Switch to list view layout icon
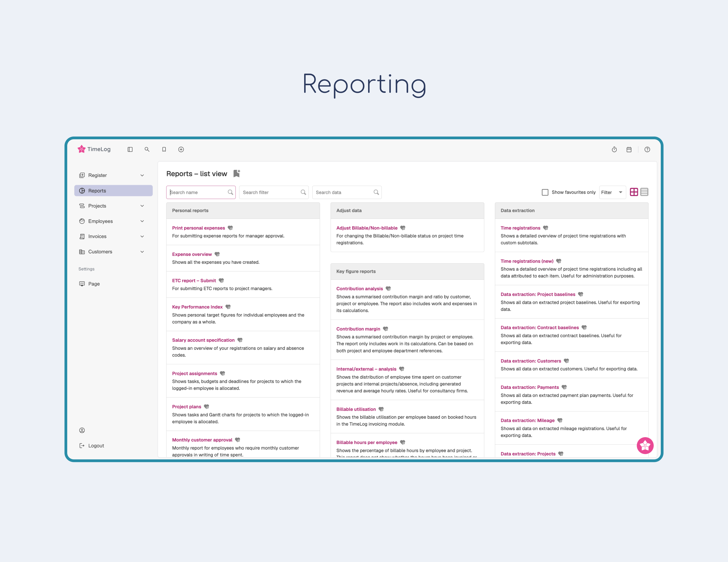Image resolution: width=728 pixels, height=562 pixels. tap(644, 192)
